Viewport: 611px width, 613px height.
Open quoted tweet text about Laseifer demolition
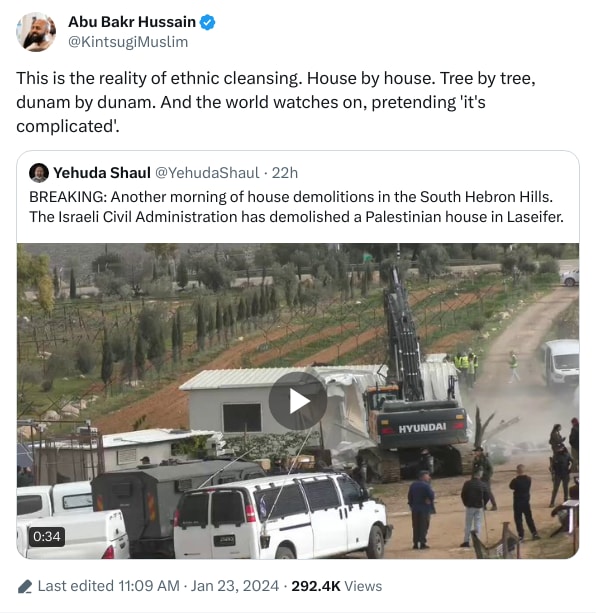pyautogui.click(x=296, y=207)
